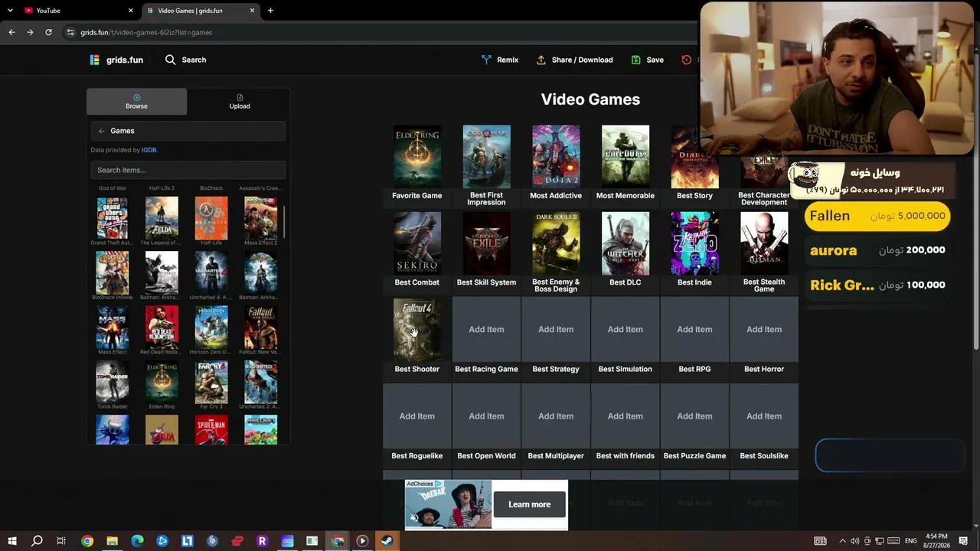Open the Windows Start menu
The width and height of the screenshot is (980, 551).
pos(11,541)
